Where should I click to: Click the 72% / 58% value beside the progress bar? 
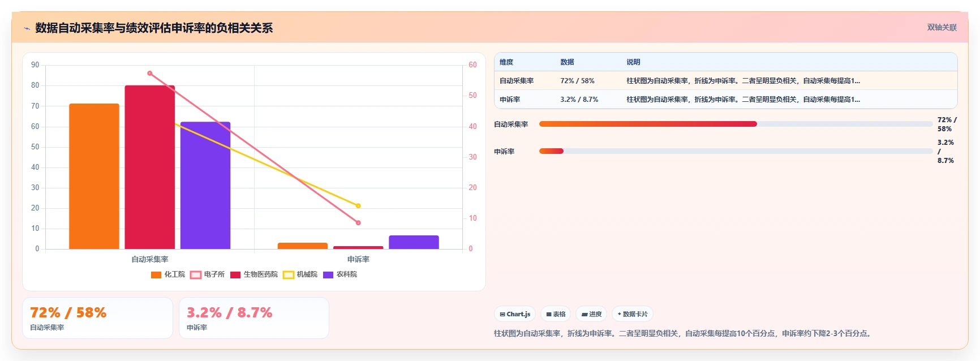(x=947, y=124)
